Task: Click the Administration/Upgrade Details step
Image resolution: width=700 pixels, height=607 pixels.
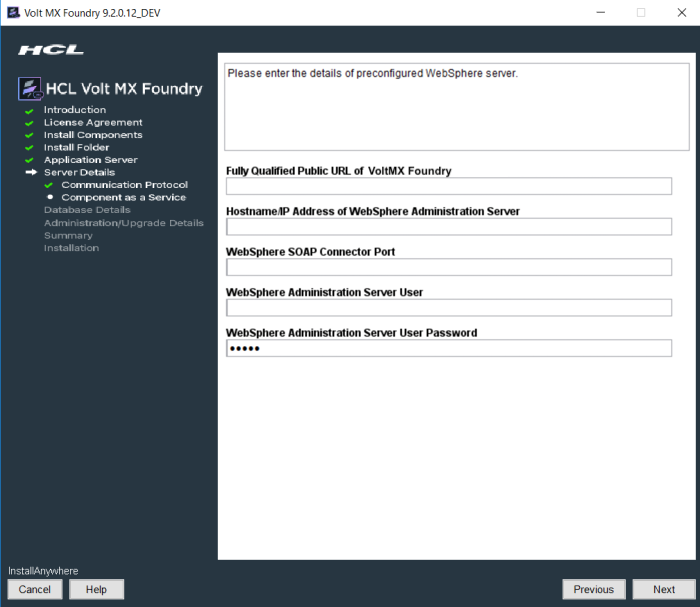Action: [x=124, y=223]
